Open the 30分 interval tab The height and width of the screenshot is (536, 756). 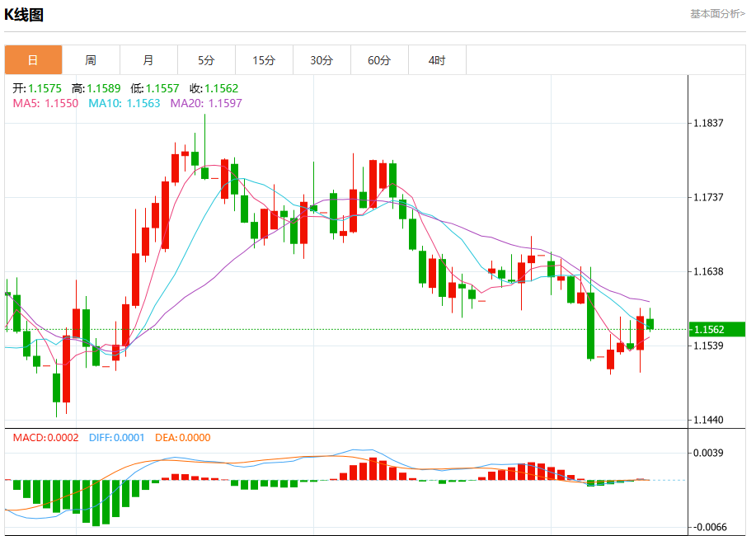click(322, 60)
